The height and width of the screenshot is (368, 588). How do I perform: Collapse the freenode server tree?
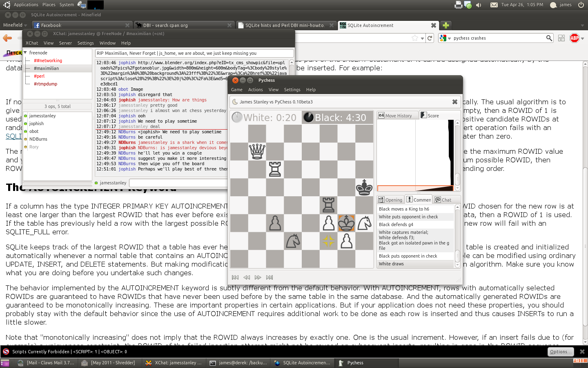pos(26,53)
